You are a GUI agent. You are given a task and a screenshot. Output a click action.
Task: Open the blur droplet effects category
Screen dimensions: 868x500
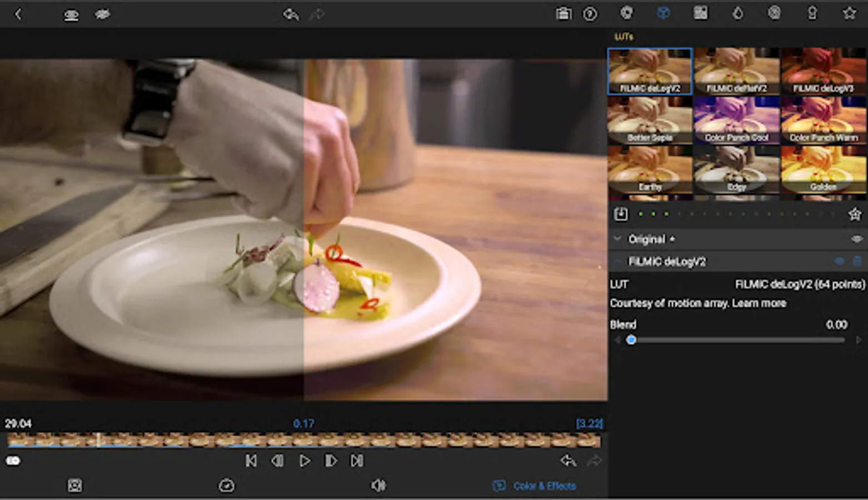[738, 13]
